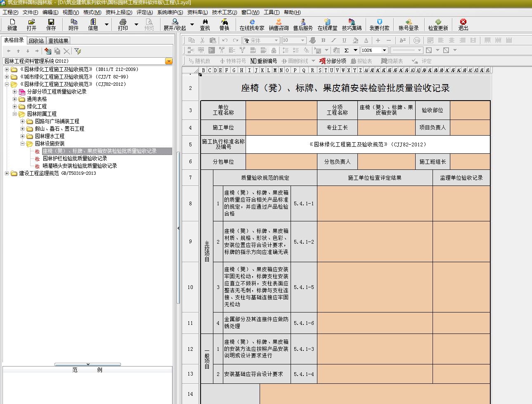
Task: Open the font name 宋体 dropdown
Action: pos(276,40)
